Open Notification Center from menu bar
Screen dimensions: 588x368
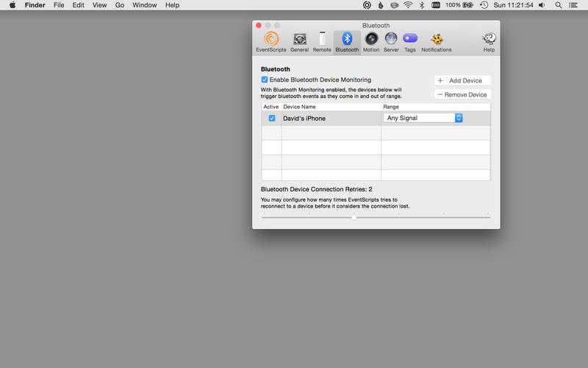click(x=576, y=5)
